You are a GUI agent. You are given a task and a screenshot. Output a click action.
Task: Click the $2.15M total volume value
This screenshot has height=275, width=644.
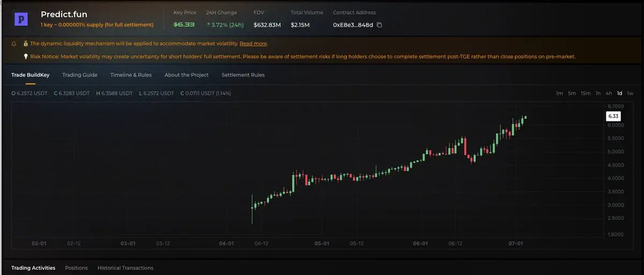coord(299,25)
